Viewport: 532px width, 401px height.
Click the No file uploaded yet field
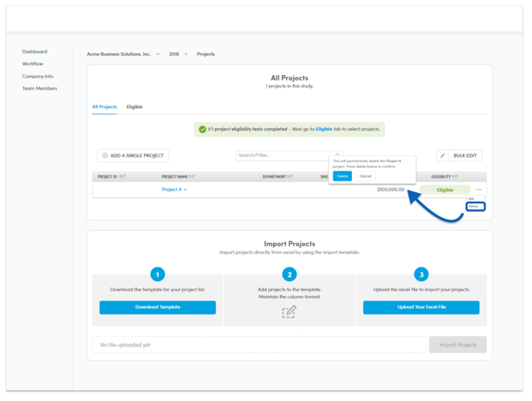[x=259, y=345]
